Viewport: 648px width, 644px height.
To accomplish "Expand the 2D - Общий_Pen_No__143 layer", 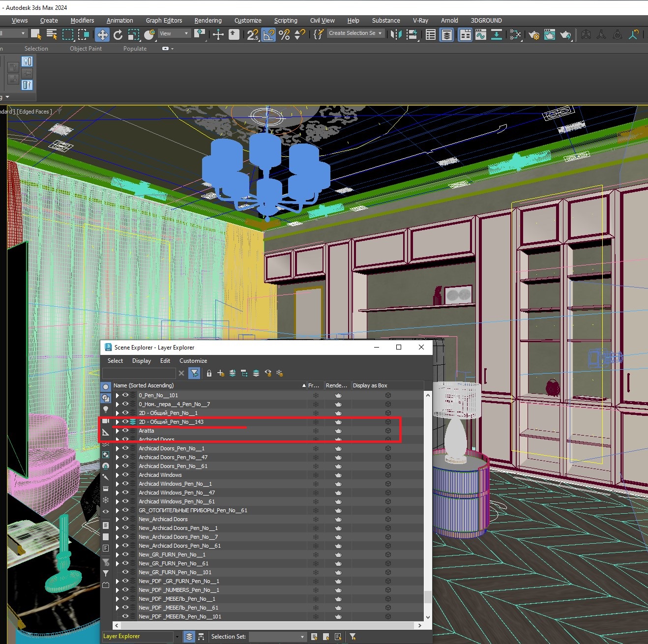I will pos(118,422).
